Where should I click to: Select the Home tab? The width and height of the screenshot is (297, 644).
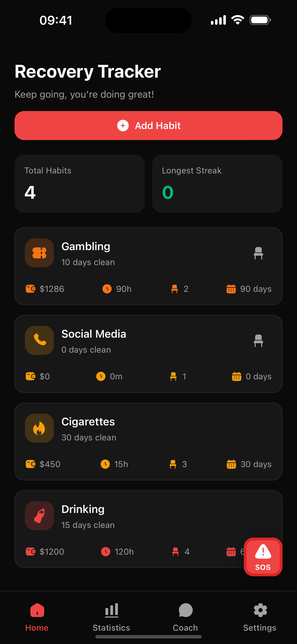(37, 616)
